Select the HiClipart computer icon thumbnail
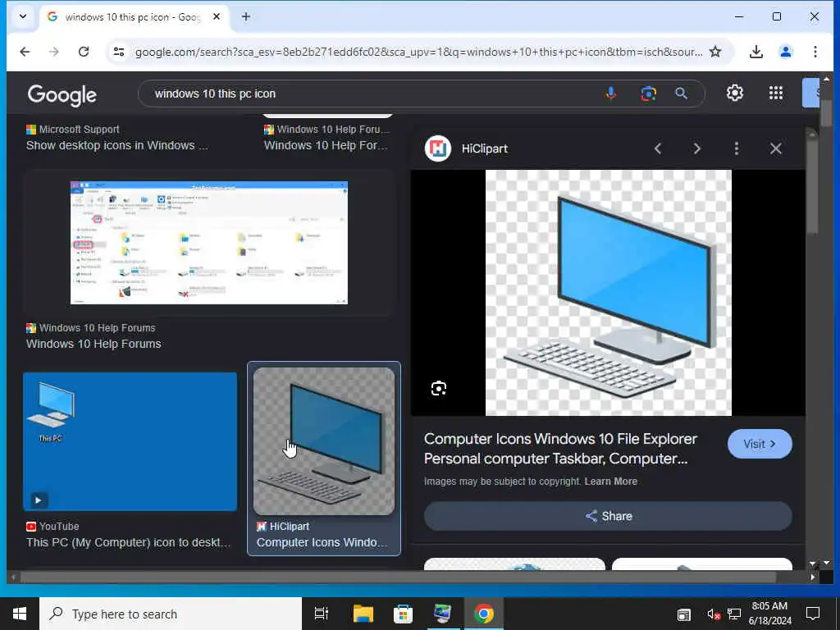Image resolution: width=840 pixels, height=630 pixels. 323,441
